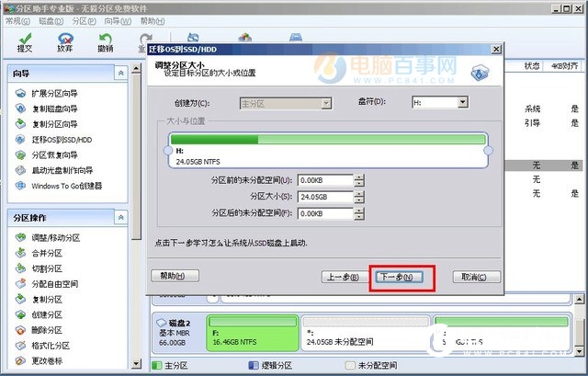Select 删除分区 operation icon
This screenshot has height=376, width=588.
coord(20,330)
